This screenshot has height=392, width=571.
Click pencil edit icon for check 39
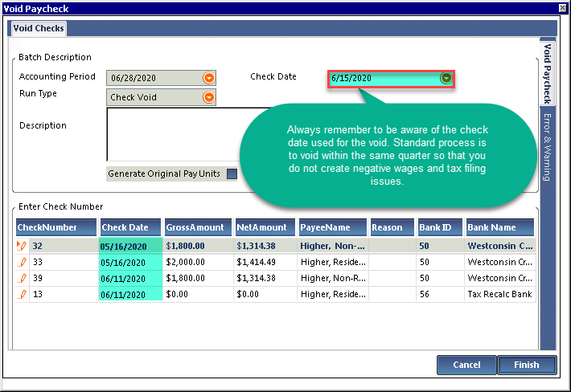[x=23, y=278]
